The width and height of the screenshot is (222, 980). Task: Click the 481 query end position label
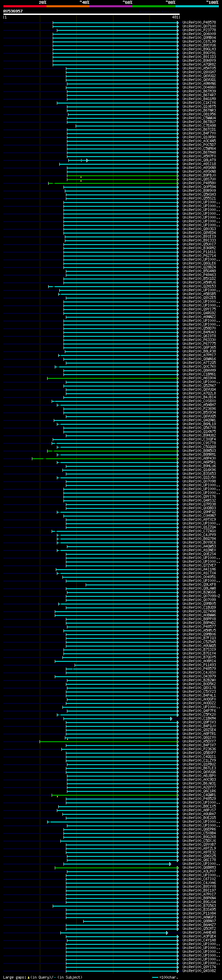[175, 17]
